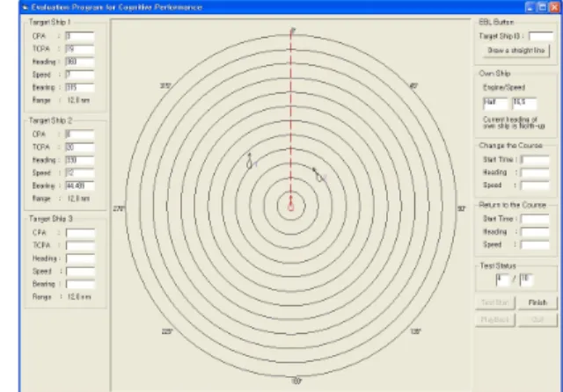Click the Target Ship 1 Bearing field

[x=80, y=88]
